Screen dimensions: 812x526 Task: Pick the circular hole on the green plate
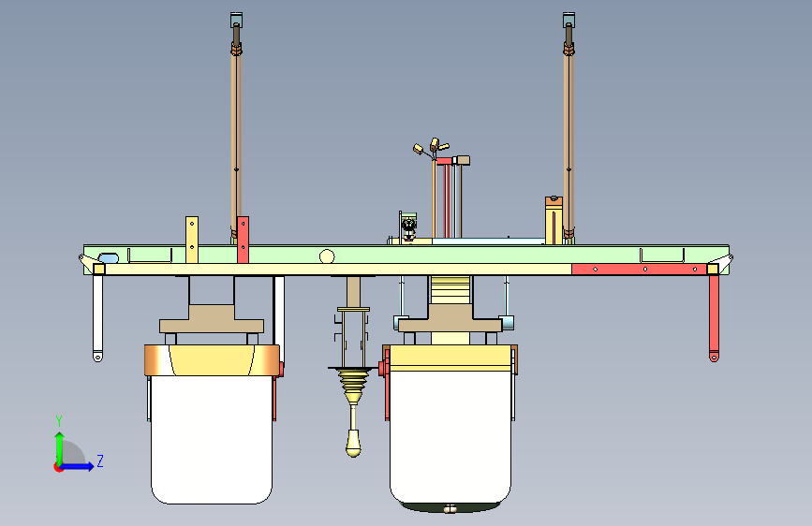[327, 256]
